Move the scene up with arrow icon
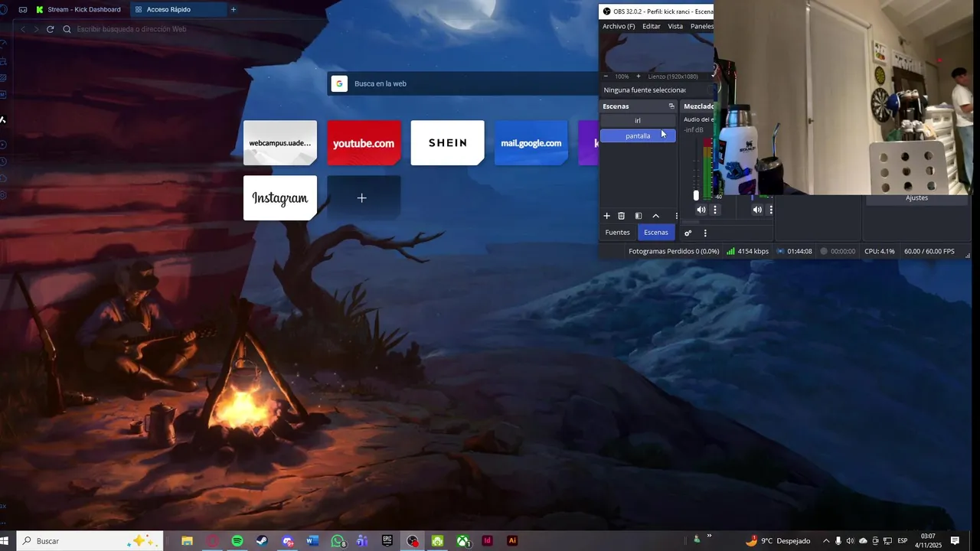This screenshot has height=551, width=980. coord(655,216)
